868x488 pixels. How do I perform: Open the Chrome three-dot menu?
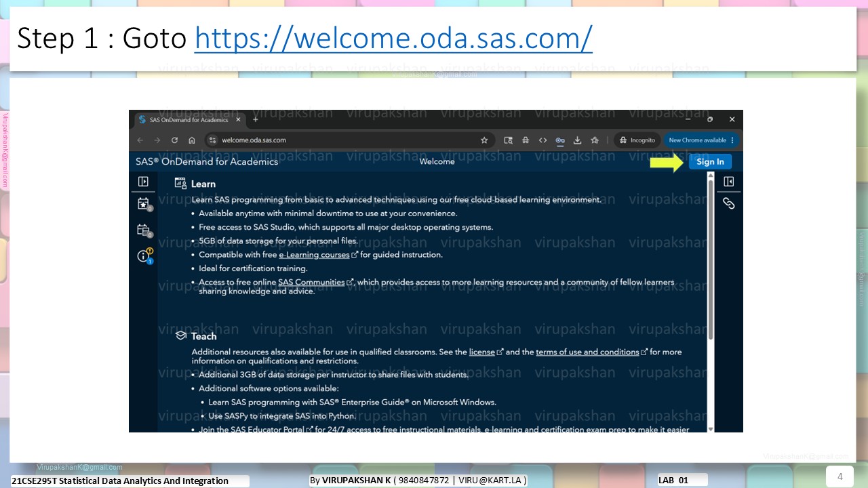tap(733, 140)
